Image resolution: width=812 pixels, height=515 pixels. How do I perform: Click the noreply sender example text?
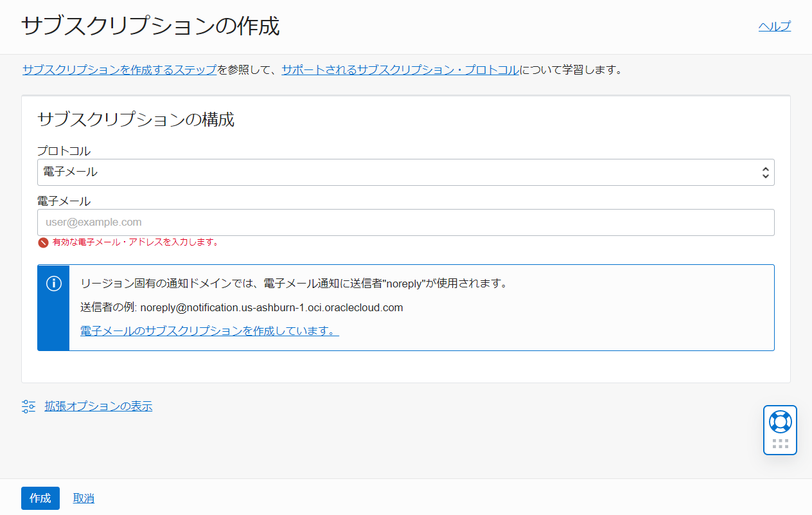[x=240, y=307]
